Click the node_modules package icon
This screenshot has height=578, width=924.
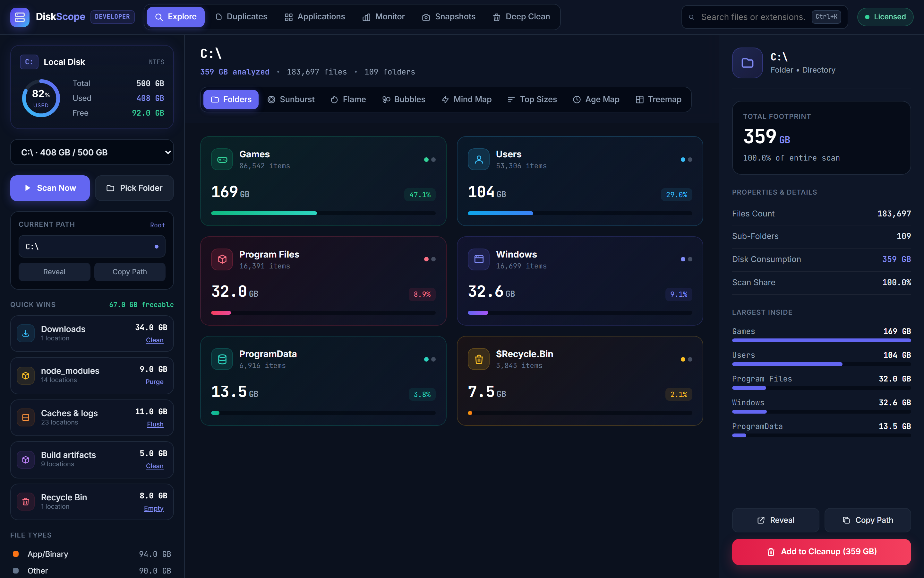[x=26, y=375]
